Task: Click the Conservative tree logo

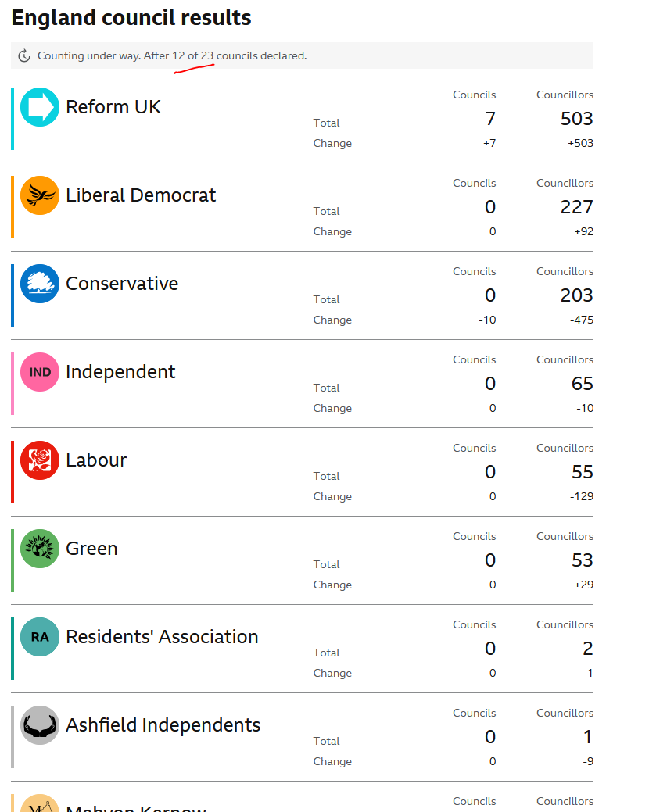Action: [40, 284]
